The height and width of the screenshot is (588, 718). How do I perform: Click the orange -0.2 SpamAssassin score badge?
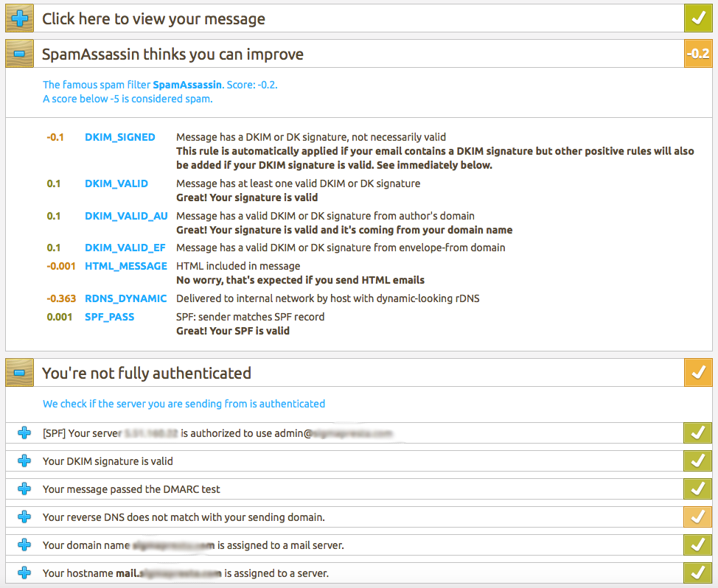[697, 54]
